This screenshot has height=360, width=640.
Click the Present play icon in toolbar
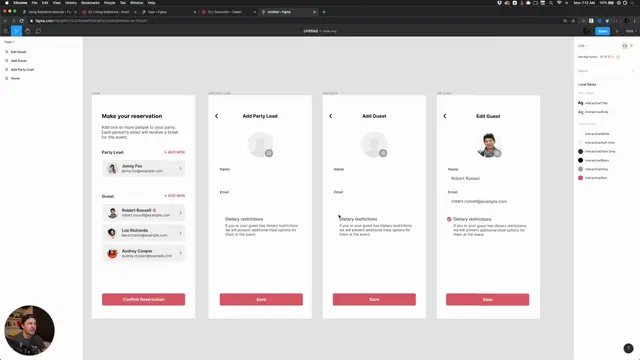[x=617, y=31]
